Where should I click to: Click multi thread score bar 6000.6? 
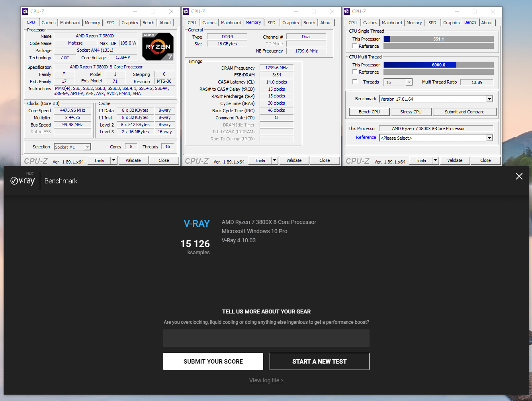(438, 65)
